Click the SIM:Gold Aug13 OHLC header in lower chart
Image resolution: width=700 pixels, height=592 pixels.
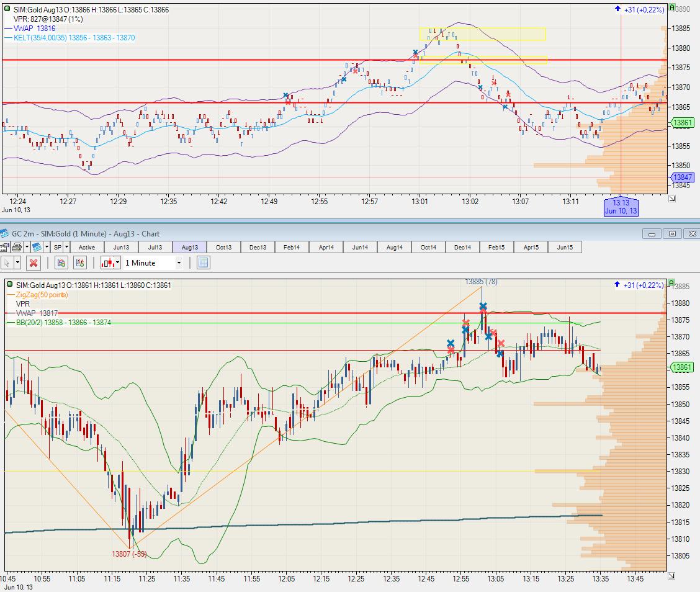click(93, 285)
